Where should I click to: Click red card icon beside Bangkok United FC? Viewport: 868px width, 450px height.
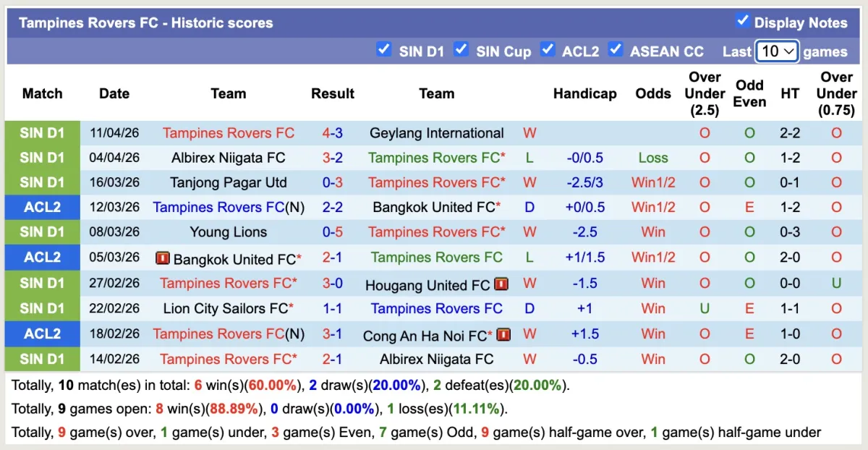coord(163,258)
